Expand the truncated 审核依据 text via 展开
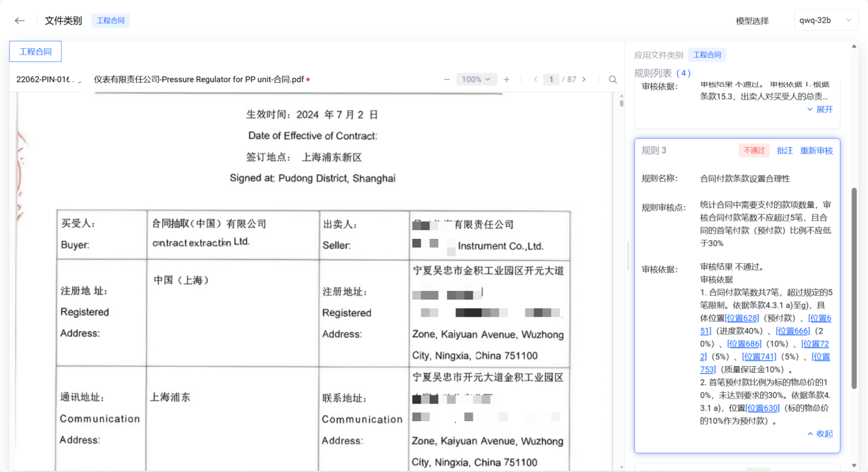The width and height of the screenshot is (868, 472). click(x=820, y=109)
